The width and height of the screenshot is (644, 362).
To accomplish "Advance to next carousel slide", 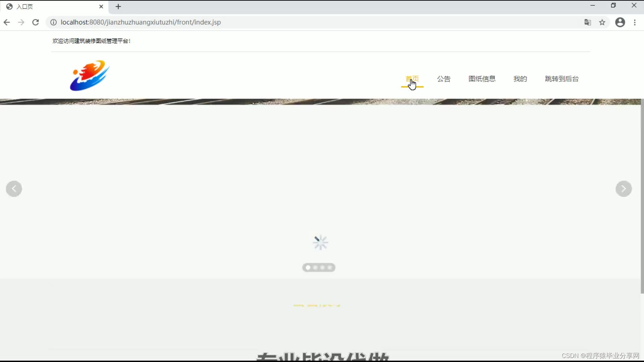I will pos(624,189).
